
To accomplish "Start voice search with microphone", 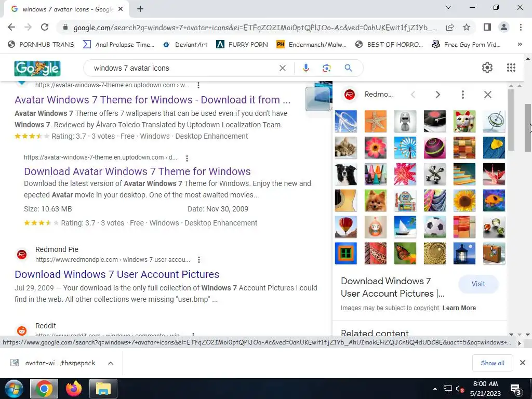I will pos(305,68).
